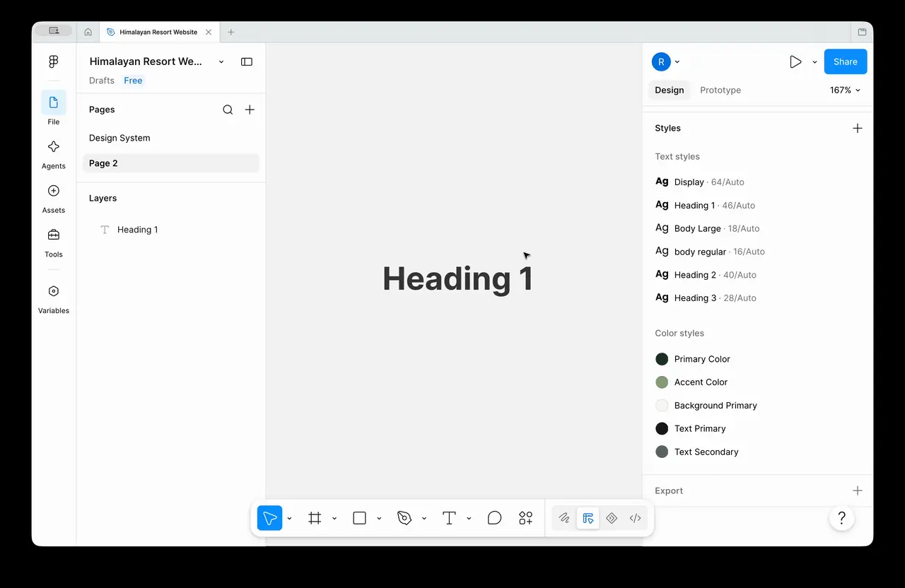Screen dimensions: 905x588
Task: Switch to Draw mode
Action: (564, 518)
